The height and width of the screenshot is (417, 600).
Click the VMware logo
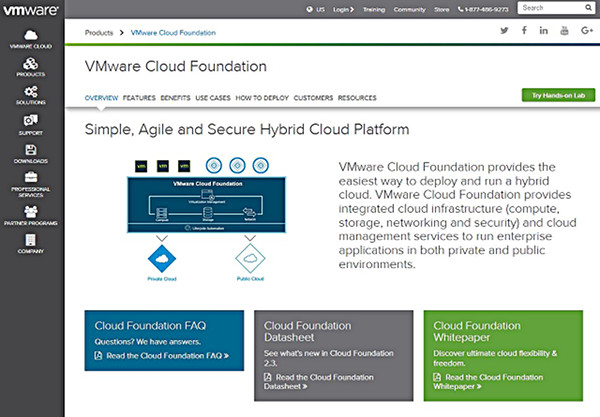coord(31,10)
